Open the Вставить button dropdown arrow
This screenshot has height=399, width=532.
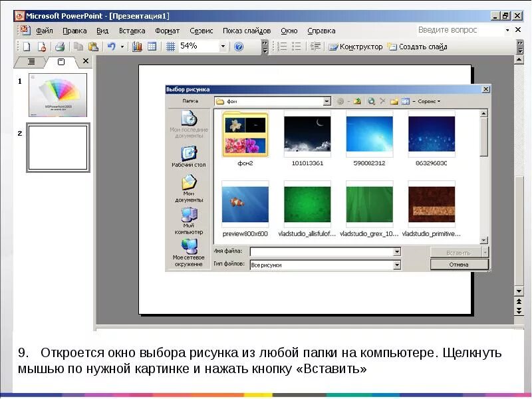[485, 253]
